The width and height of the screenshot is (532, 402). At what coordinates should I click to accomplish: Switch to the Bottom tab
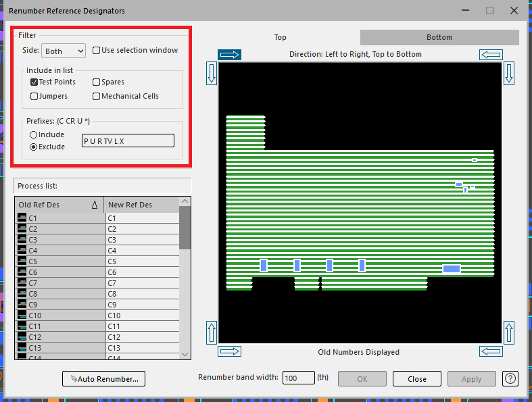pyautogui.click(x=439, y=37)
